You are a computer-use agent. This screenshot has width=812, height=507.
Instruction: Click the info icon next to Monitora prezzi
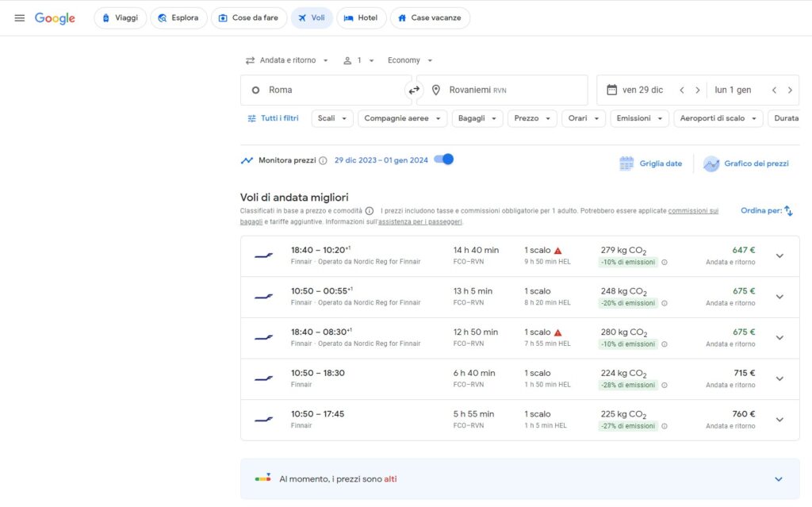coord(323,161)
